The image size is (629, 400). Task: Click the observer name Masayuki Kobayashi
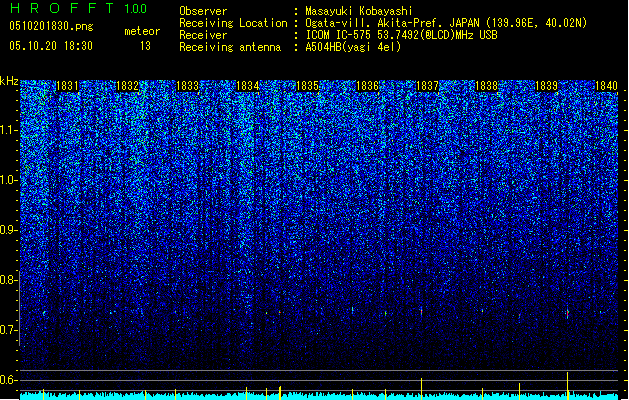[x=358, y=11]
